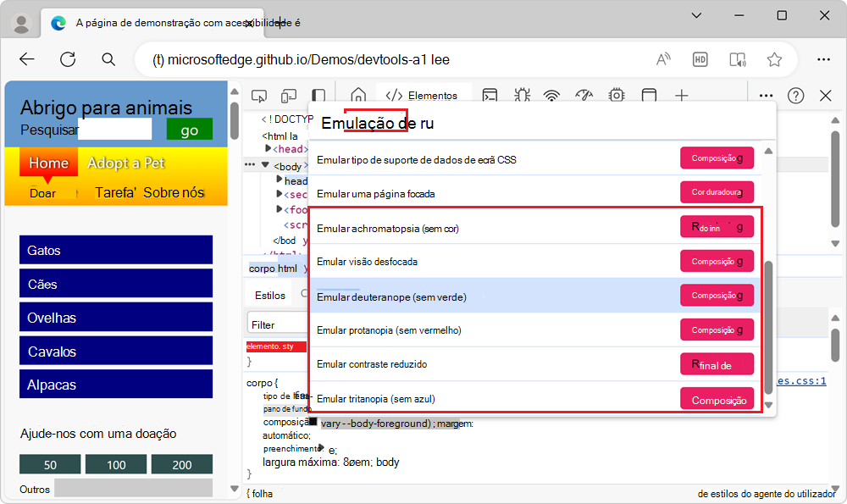
Task: Select Emular tritanopia (sem azul)
Action: [x=534, y=398]
